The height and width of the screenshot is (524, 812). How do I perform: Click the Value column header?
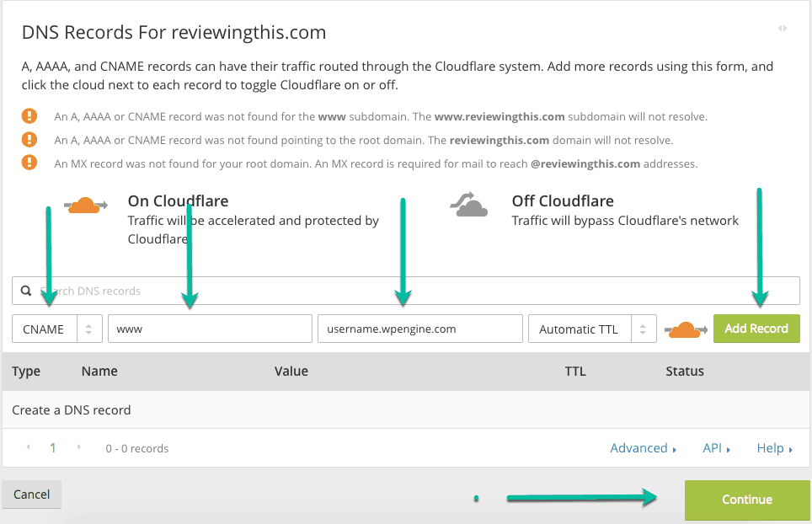291,372
